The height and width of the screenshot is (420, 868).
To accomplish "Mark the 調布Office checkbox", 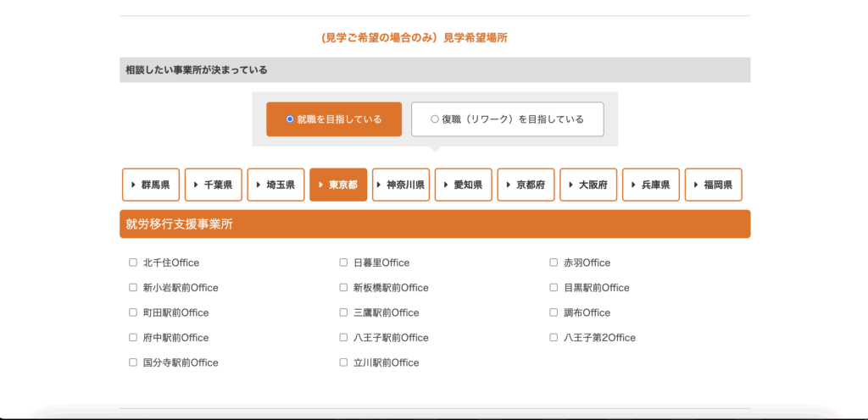I will 554,312.
